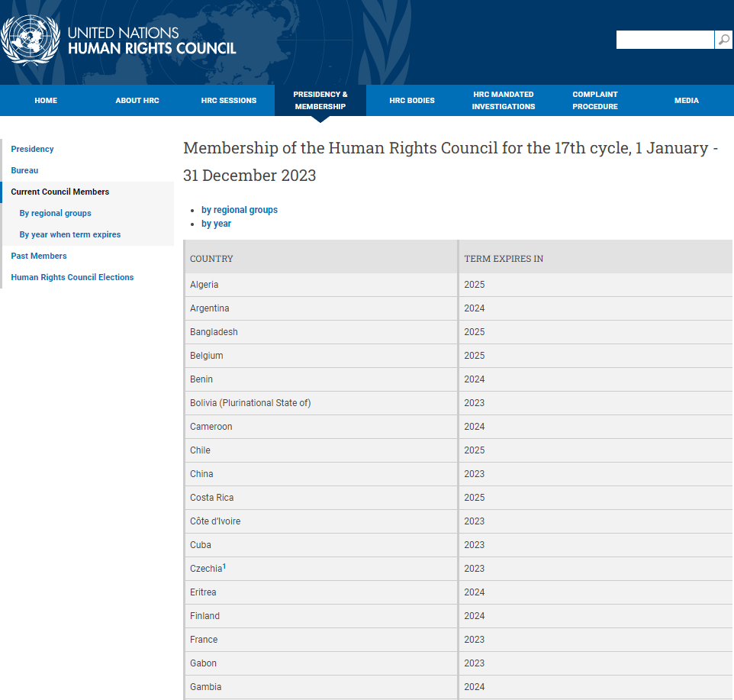Open the COMPLAINT PROCEDURE menu
This screenshot has width=734, height=700.
[594, 100]
